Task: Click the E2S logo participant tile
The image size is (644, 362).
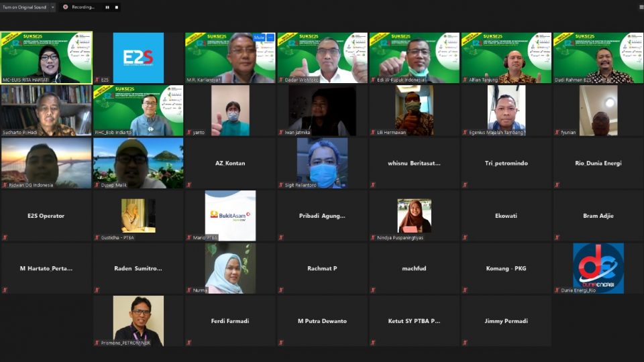Action: pyautogui.click(x=138, y=58)
